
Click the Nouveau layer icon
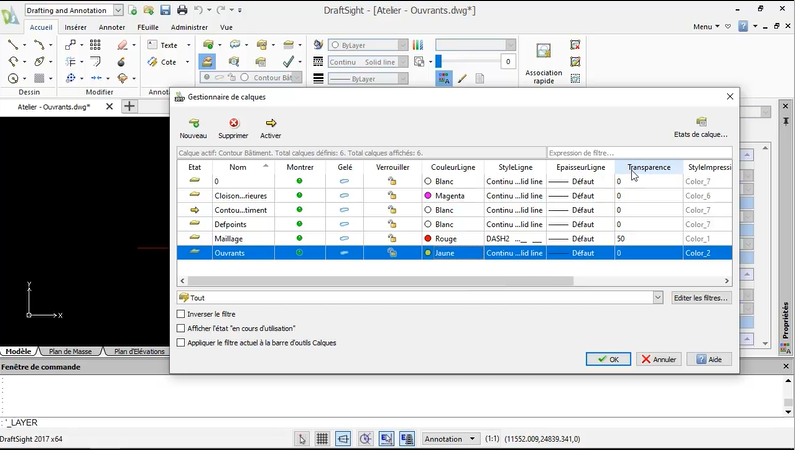click(193, 123)
